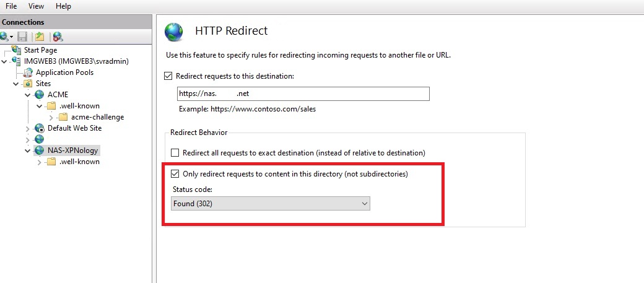The image size is (644, 283).
Task: Click the redirect destination URL field
Action: [303, 94]
